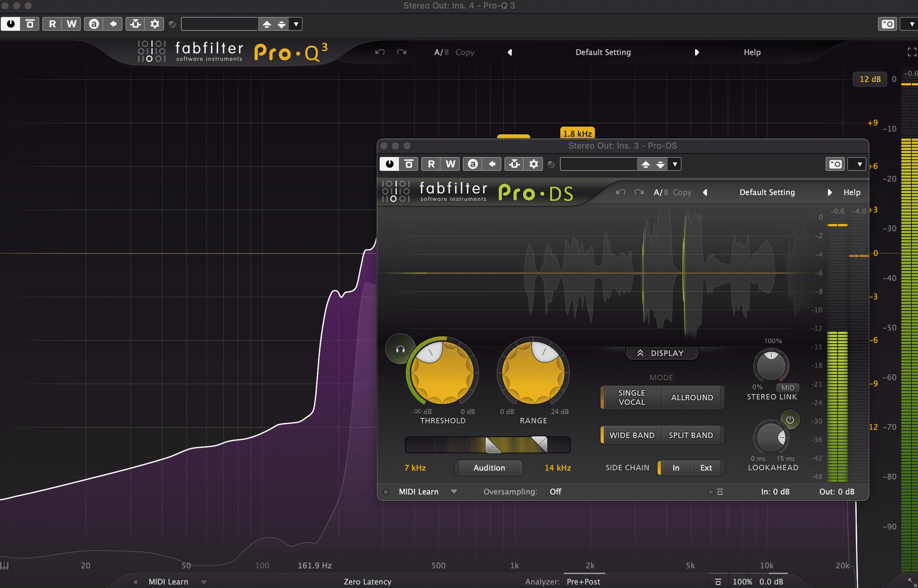Image resolution: width=918 pixels, height=588 pixels.
Task: Take snapshot of Pro-DS window
Action: tap(836, 164)
